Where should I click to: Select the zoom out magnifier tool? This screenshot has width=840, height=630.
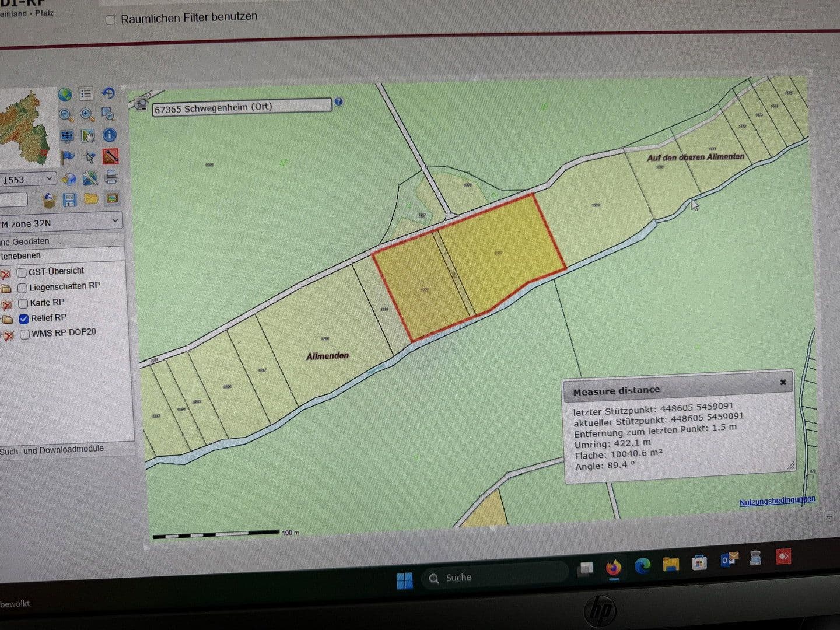tap(66, 115)
